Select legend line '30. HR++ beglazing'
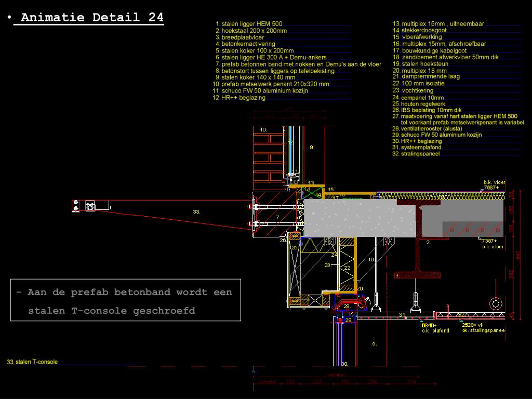Viewport: 532px width, 399px height. pyautogui.click(x=417, y=141)
